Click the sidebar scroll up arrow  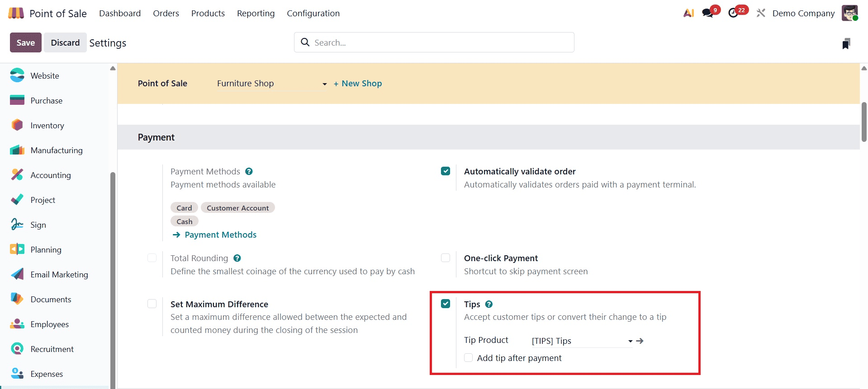tap(113, 68)
